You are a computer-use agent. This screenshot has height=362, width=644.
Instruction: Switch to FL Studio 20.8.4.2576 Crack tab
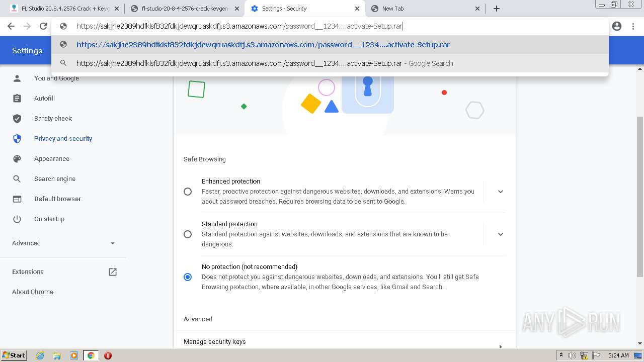pos(64,9)
